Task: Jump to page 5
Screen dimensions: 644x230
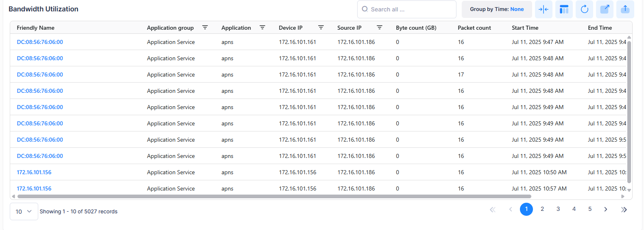Action: (x=590, y=209)
